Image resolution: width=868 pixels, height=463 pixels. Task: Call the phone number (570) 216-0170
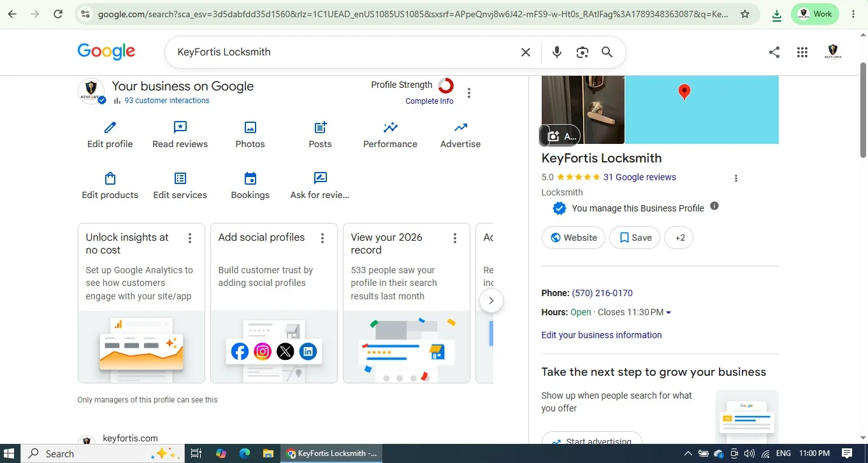602,293
